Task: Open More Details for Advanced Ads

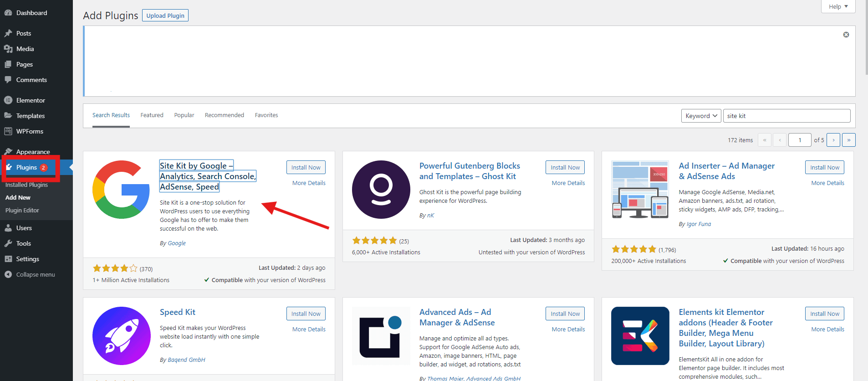Action: tap(568, 329)
